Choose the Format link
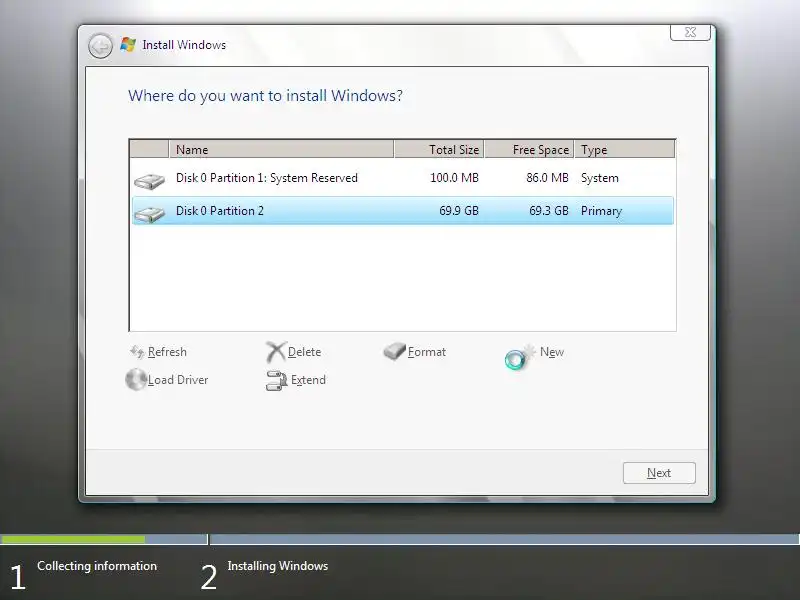This screenshot has width=800, height=600. click(427, 352)
